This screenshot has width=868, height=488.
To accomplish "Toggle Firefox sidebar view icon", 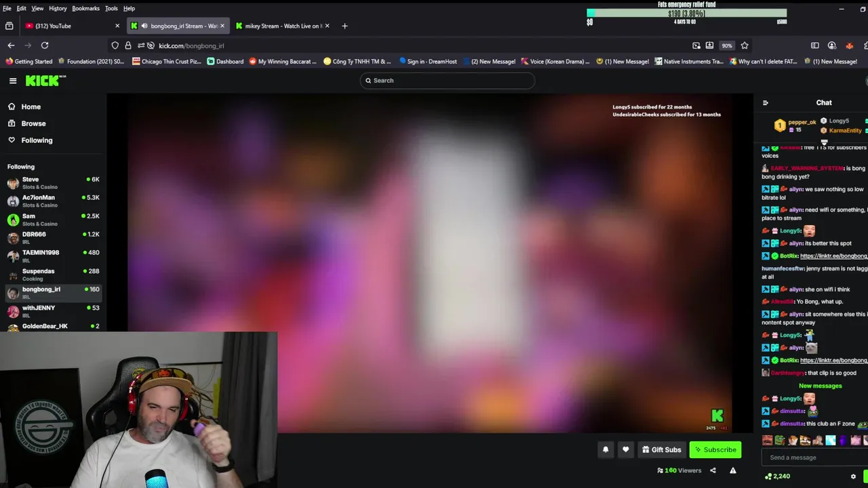I will click(815, 45).
